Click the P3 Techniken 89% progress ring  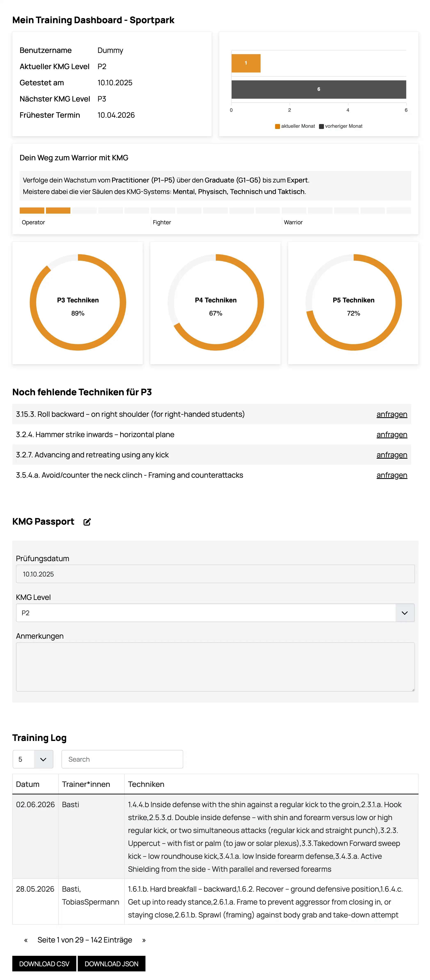click(78, 302)
